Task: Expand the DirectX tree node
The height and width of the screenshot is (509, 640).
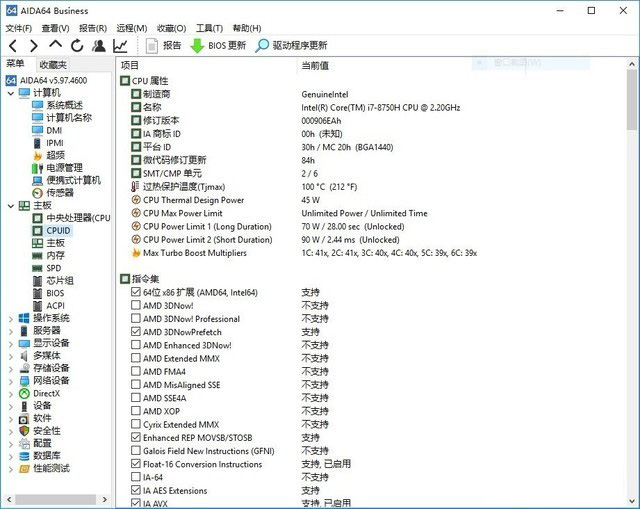Action: point(11,394)
